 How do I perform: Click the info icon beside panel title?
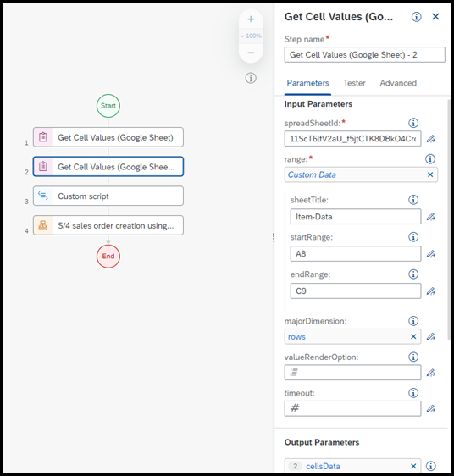[x=417, y=17]
